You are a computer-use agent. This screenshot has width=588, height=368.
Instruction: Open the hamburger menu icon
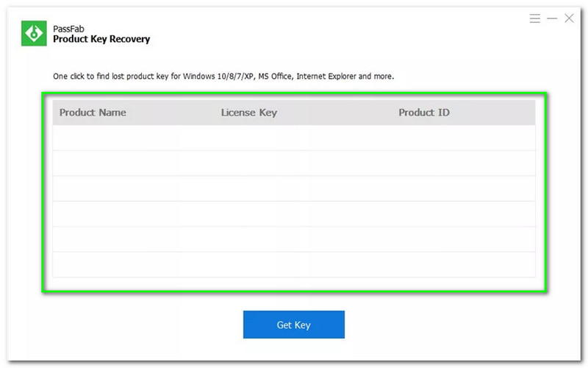(535, 18)
